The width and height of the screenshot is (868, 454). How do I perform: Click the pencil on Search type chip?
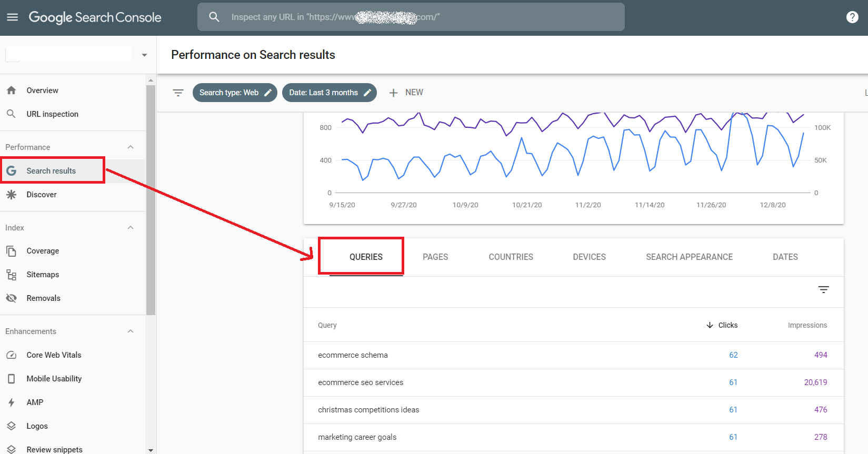pyautogui.click(x=268, y=93)
